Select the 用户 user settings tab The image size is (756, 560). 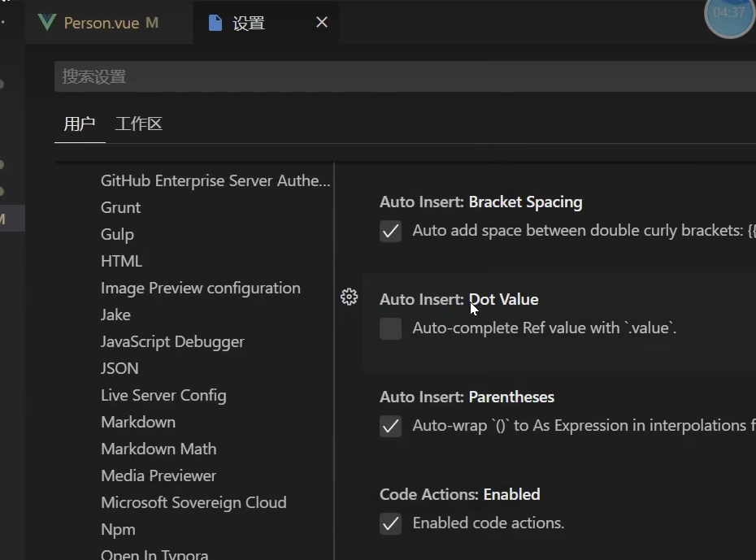[x=80, y=124]
